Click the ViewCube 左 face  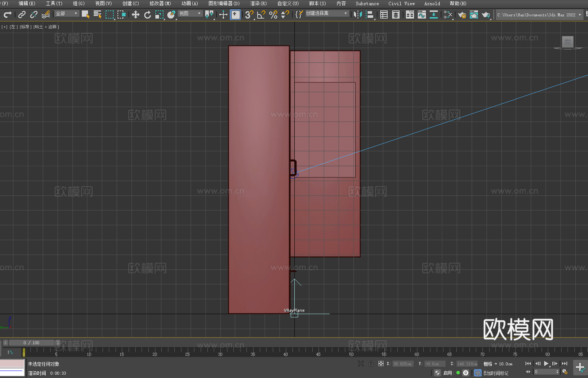click(568, 42)
